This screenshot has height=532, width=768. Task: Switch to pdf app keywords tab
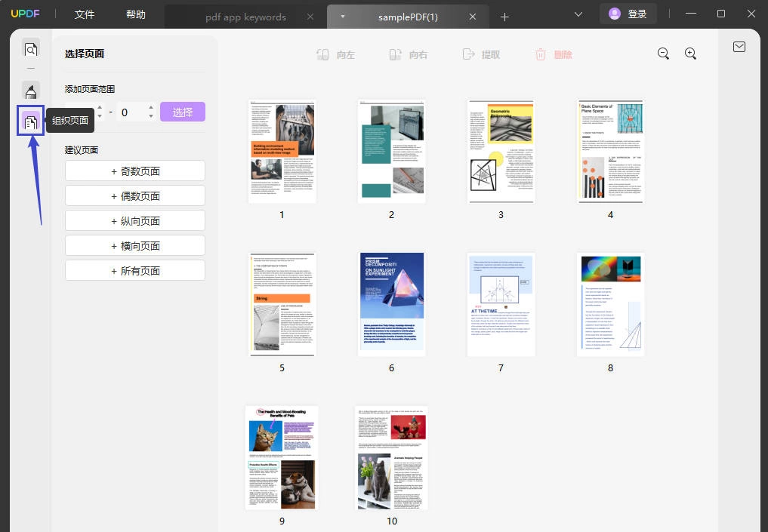tap(245, 17)
